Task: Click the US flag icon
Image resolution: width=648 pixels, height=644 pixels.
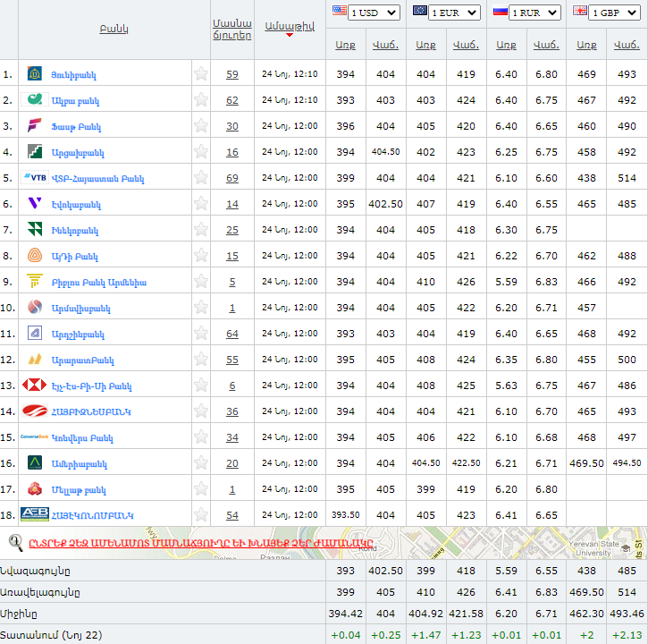Action: (340, 11)
